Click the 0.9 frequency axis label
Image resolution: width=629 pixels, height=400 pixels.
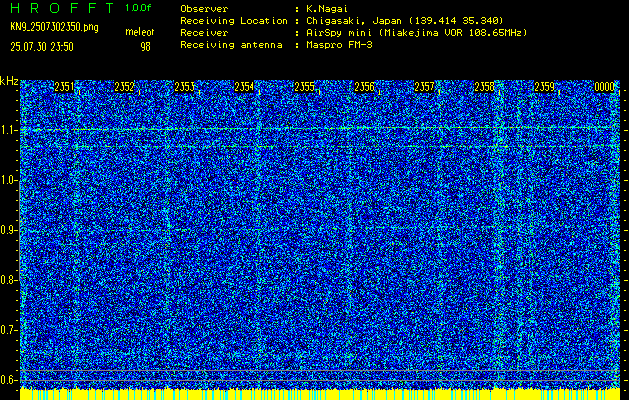(8, 230)
